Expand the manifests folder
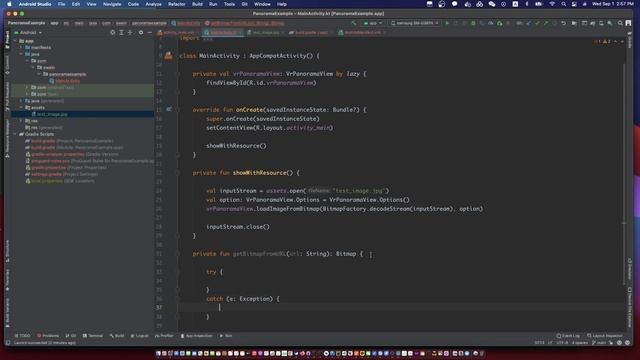Screen dimensions: 640x360 [22, 47]
